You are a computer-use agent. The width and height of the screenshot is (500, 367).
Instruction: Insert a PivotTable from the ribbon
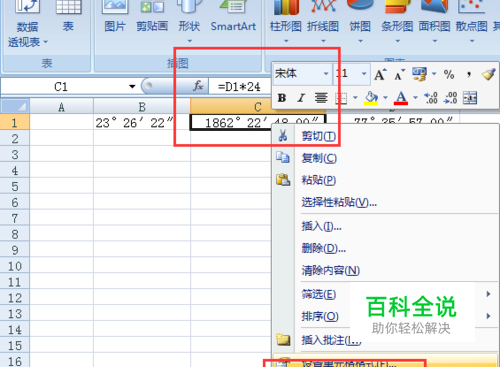coord(28,25)
